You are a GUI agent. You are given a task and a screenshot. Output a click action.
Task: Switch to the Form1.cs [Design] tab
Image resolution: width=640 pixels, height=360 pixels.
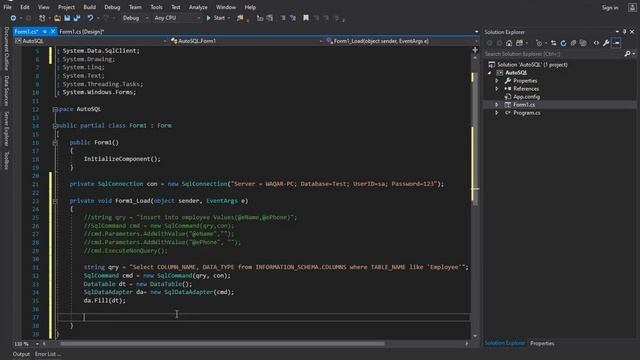point(82,31)
